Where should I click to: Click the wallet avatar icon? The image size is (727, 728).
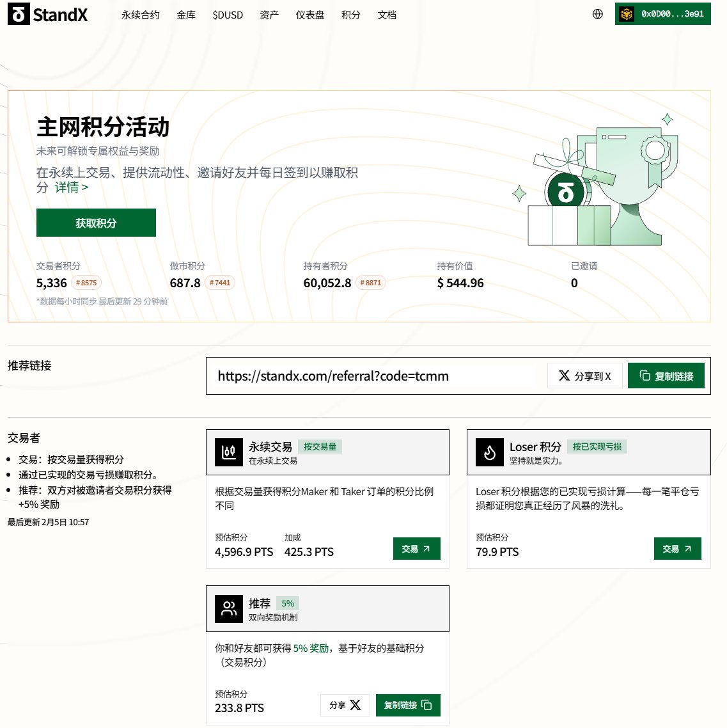627,14
